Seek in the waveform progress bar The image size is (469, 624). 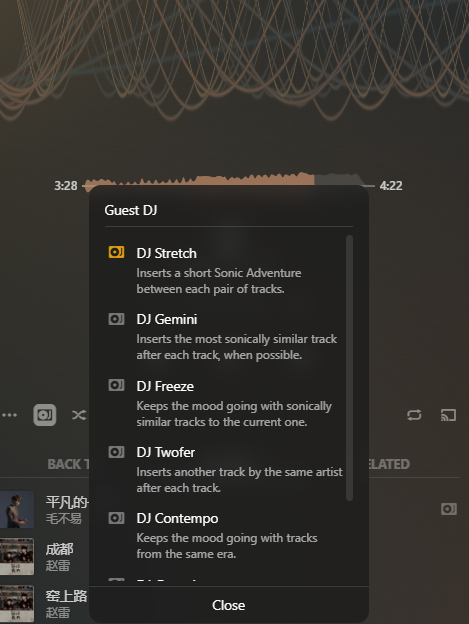pyautogui.click(x=229, y=181)
